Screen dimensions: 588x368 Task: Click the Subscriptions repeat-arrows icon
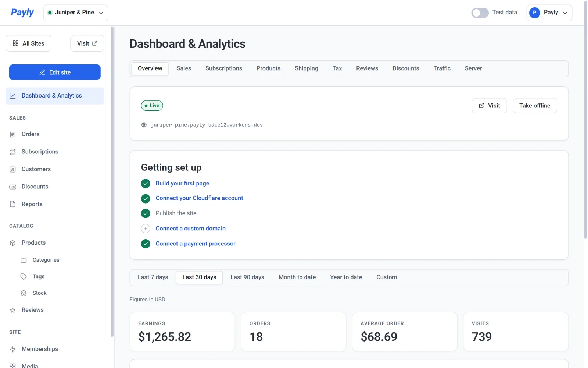12,152
